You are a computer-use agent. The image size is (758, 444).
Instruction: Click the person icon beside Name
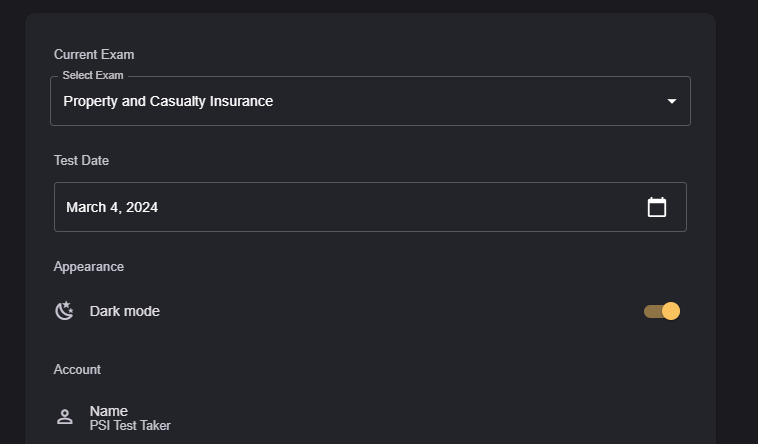[65, 417]
